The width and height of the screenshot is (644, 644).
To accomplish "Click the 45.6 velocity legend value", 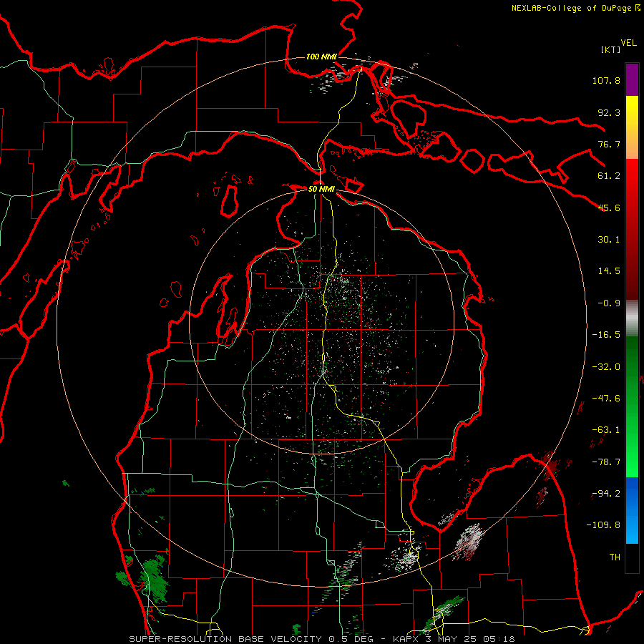I will pyautogui.click(x=609, y=208).
